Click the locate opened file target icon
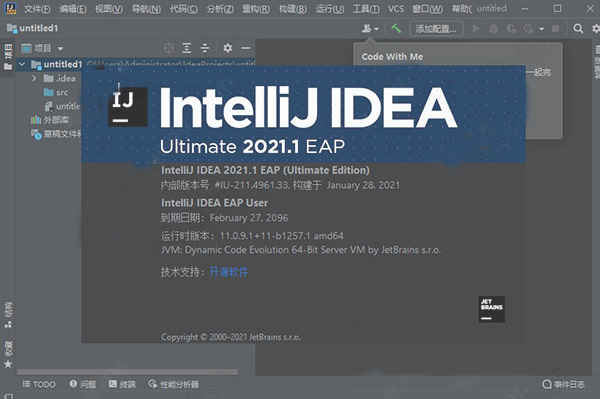600x399 pixels. click(x=168, y=48)
